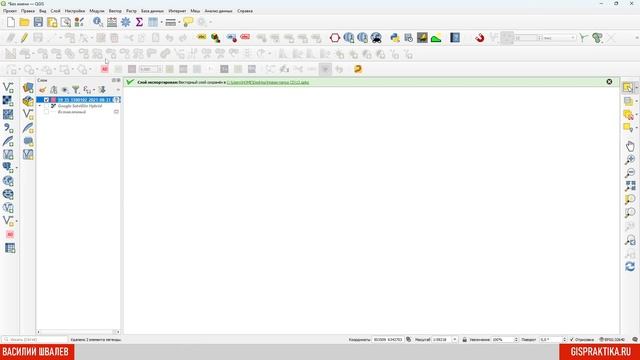Open the Data Source Manager icon
Viewport: 640px width, 360px height.
[28, 87]
